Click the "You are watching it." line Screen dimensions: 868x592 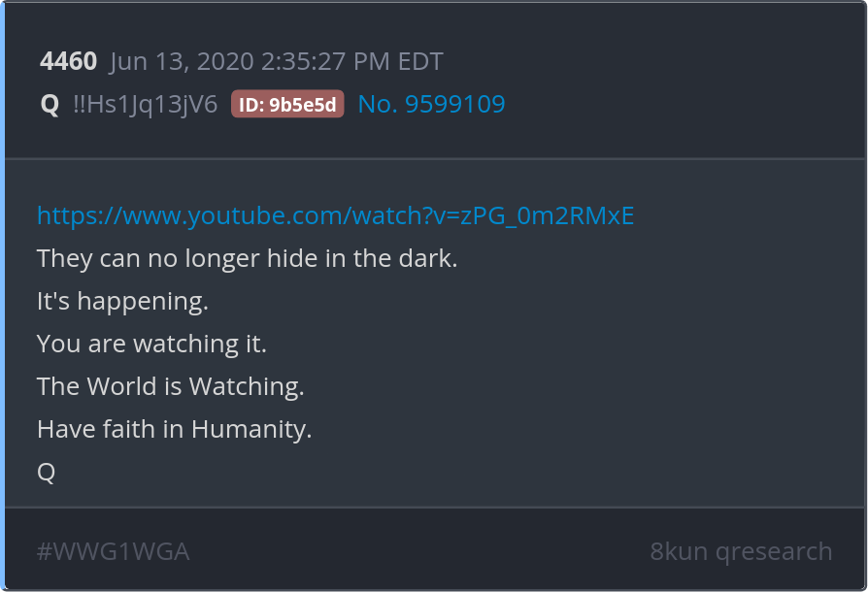point(151,344)
